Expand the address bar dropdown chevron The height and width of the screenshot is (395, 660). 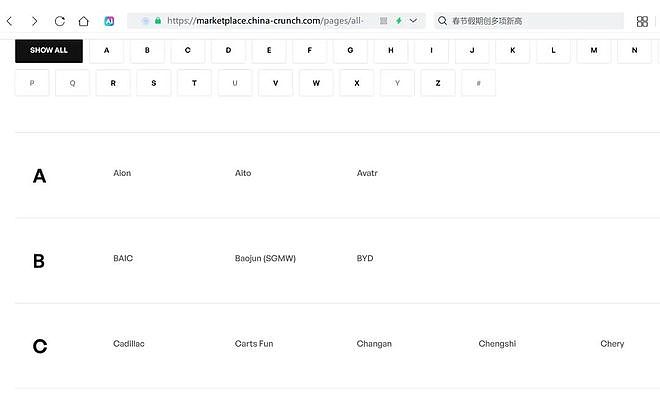pyautogui.click(x=413, y=21)
